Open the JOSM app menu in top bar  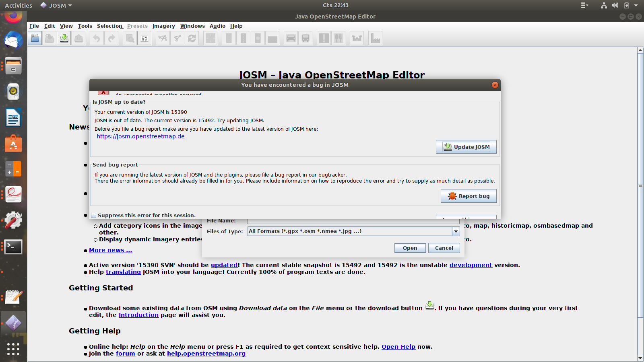56,5
